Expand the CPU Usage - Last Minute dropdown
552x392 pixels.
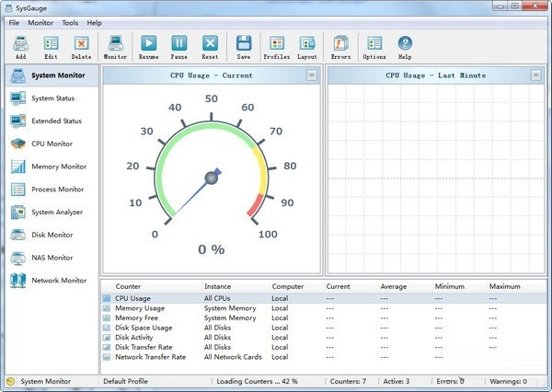[535, 75]
